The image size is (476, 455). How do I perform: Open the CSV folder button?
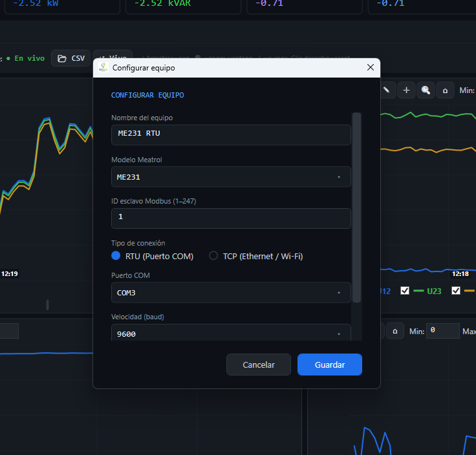click(70, 58)
